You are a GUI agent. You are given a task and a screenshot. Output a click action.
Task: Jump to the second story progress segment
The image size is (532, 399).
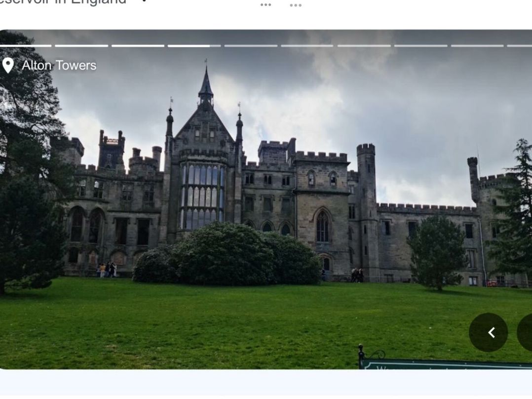[x=81, y=46]
